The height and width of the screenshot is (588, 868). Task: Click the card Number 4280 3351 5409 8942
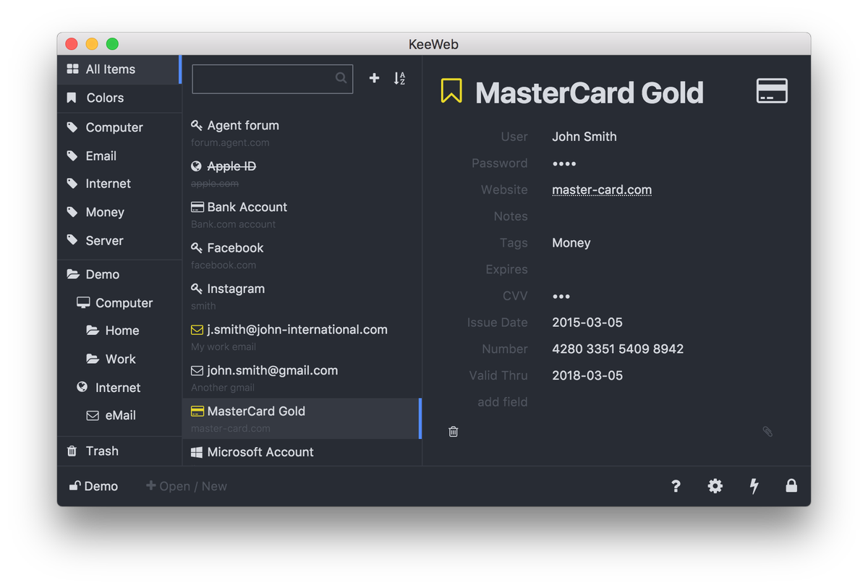point(618,349)
